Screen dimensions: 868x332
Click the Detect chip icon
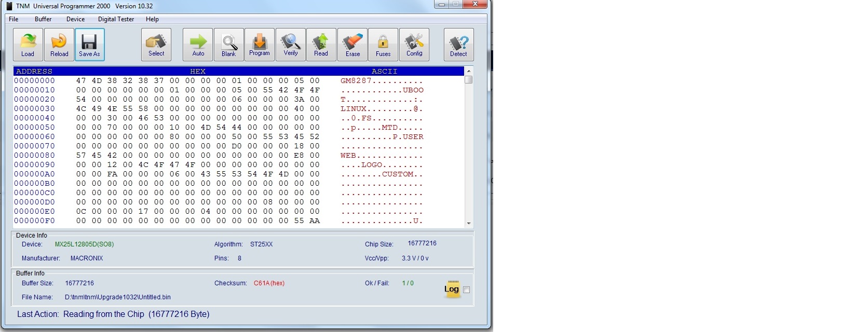pos(458,45)
